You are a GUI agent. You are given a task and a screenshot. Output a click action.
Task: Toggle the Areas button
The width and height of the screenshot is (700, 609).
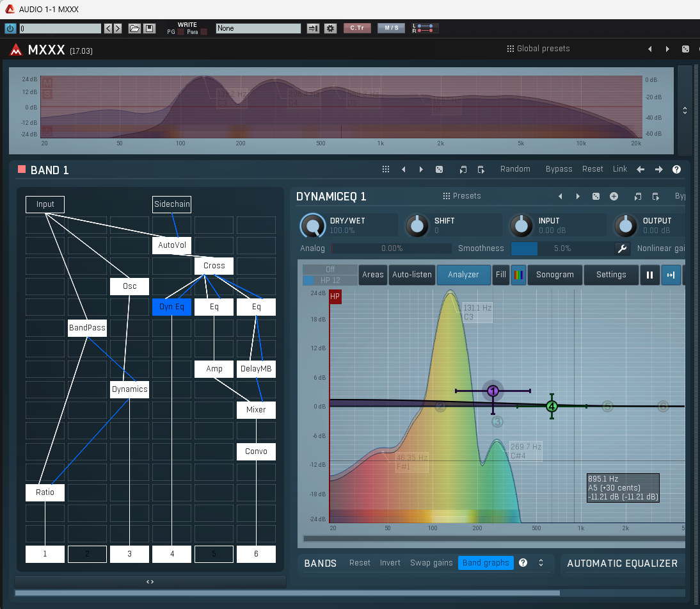point(373,275)
